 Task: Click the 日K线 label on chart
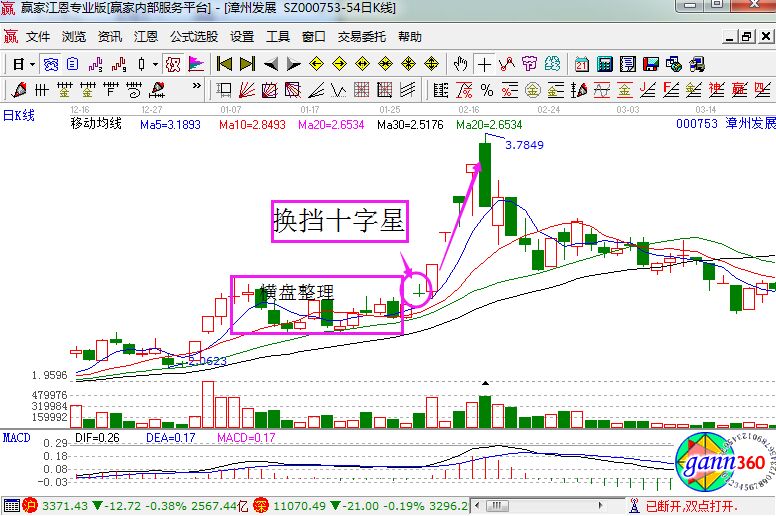click(18, 115)
